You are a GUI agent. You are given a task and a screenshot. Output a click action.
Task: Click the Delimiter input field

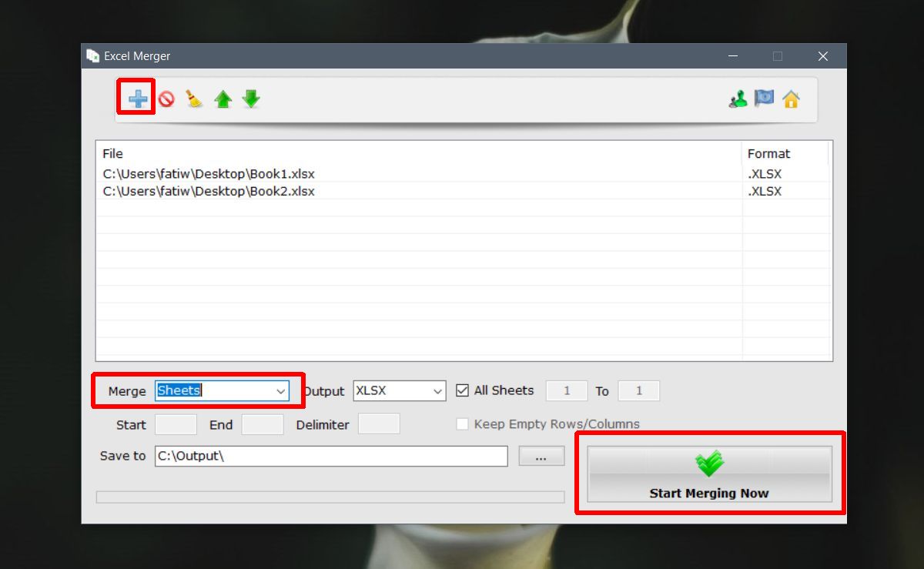point(379,423)
